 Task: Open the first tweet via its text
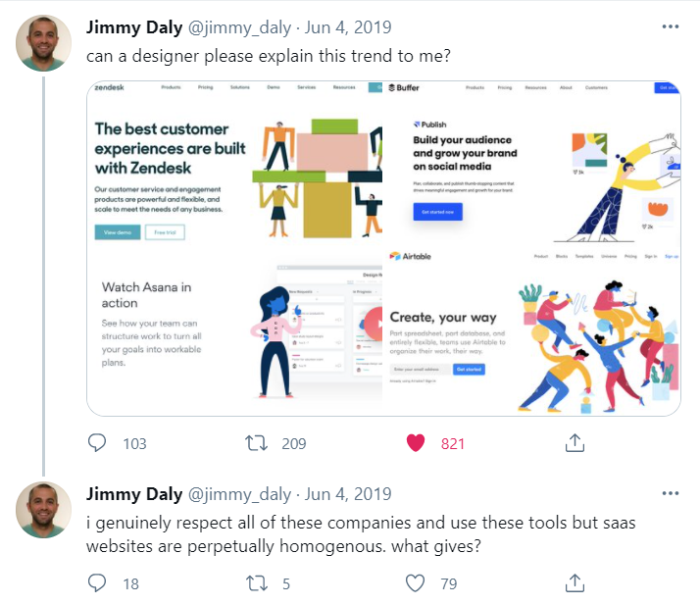(x=269, y=56)
